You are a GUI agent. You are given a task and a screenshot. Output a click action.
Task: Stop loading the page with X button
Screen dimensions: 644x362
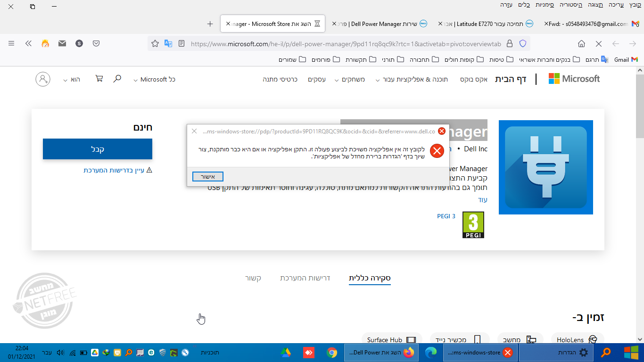pos(599,44)
